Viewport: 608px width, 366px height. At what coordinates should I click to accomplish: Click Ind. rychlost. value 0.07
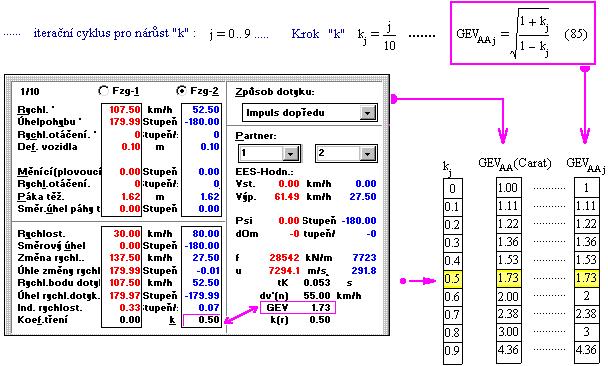tap(210, 308)
